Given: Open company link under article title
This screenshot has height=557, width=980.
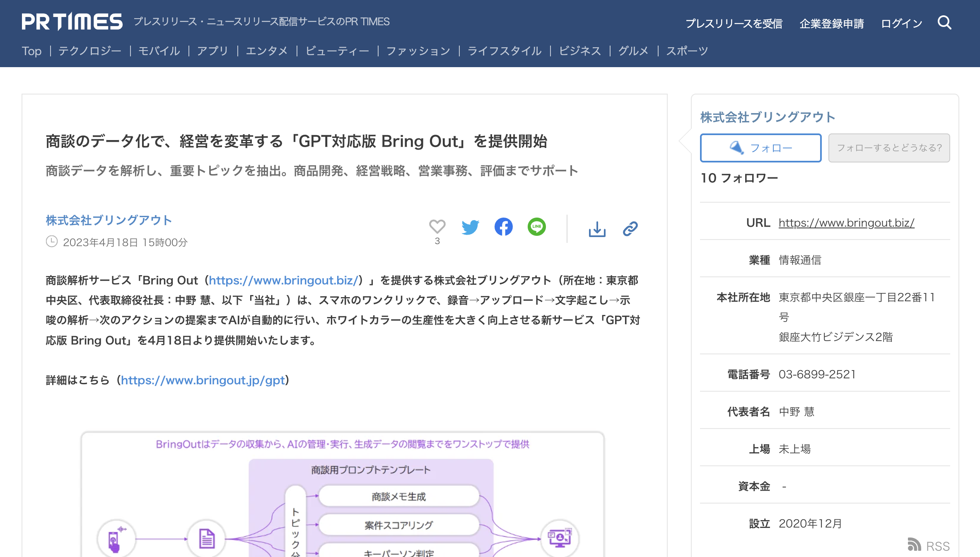Looking at the screenshot, I should click(109, 220).
